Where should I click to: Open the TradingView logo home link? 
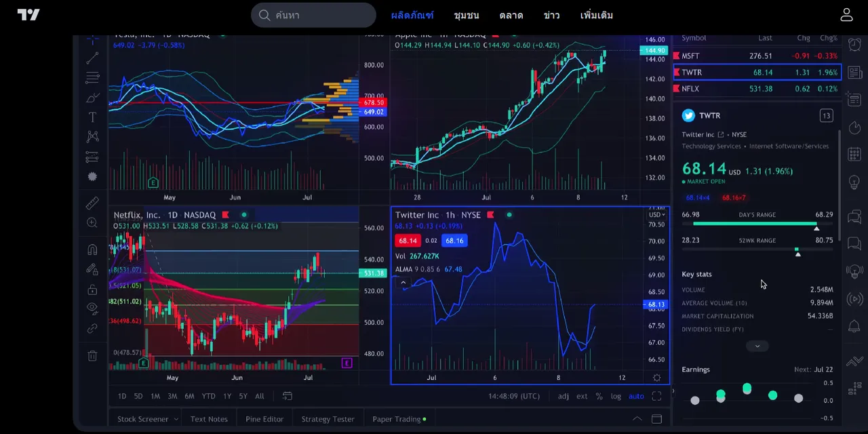click(28, 15)
